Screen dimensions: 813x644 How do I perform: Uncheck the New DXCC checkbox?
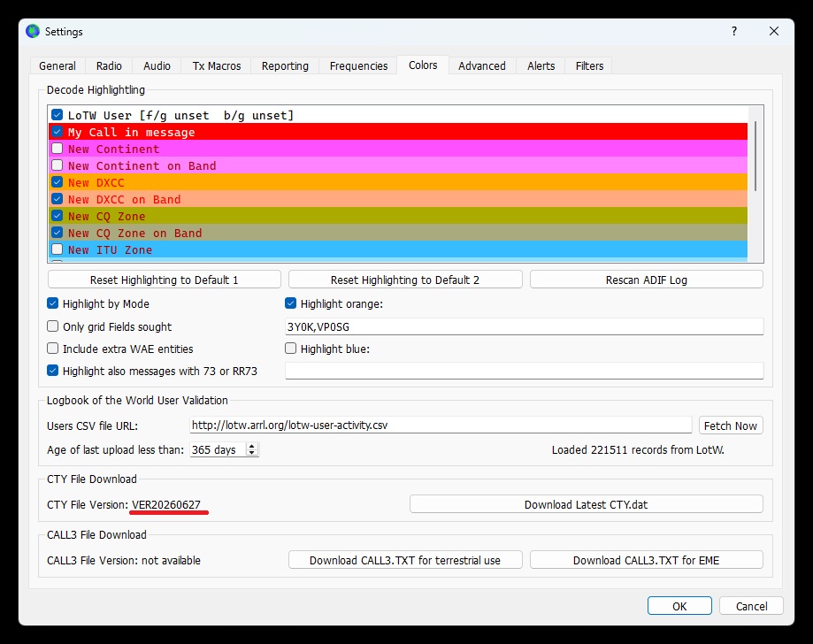[x=57, y=182]
